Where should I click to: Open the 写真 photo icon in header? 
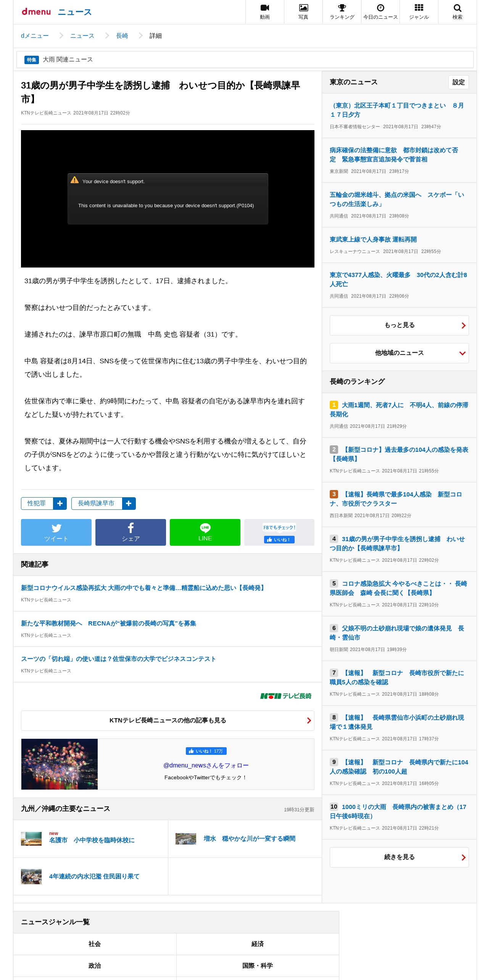[303, 12]
